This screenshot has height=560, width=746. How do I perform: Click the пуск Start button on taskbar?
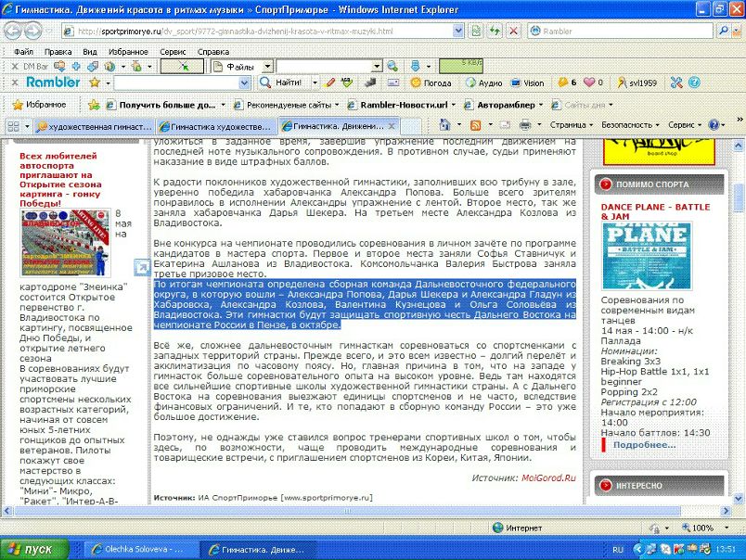pos(32,549)
